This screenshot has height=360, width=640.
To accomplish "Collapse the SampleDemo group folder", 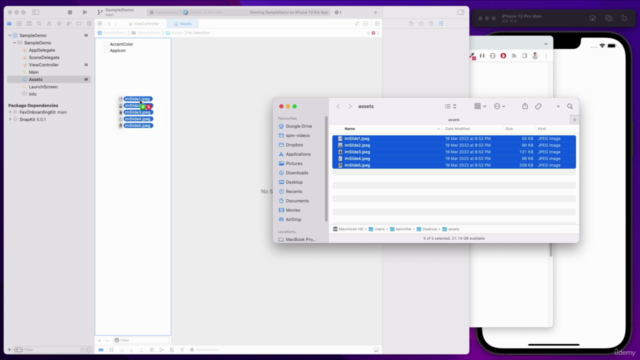I will 14,43.
